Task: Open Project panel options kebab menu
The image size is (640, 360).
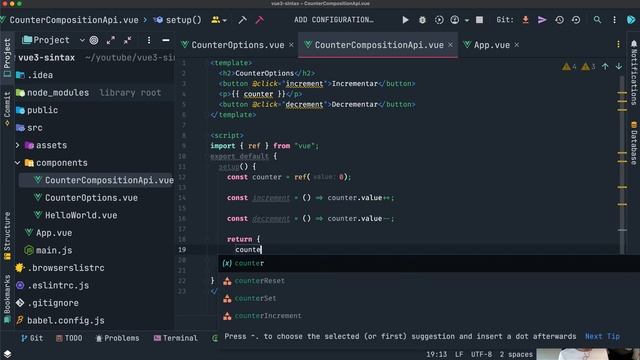Action: [149, 40]
